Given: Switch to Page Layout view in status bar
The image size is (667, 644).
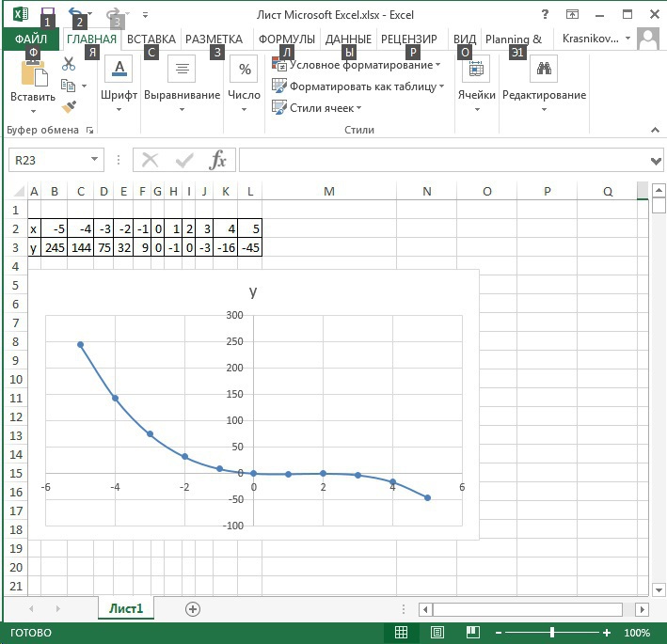Looking at the screenshot, I should (437, 633).
